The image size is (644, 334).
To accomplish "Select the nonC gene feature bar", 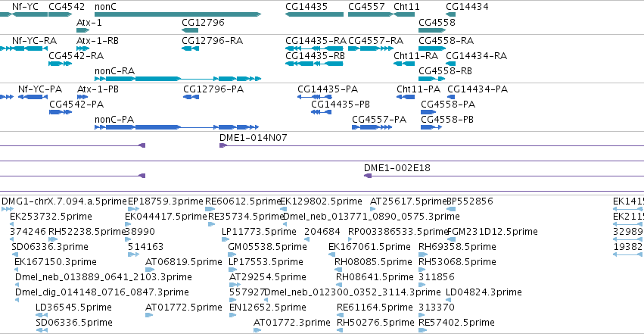I will pos(177,14).
